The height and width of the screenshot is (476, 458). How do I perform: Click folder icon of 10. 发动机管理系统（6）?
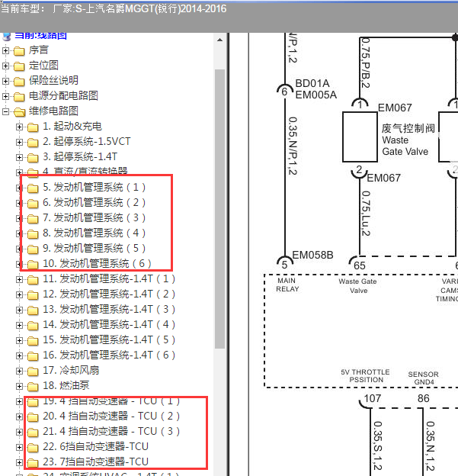pos(33,265)
